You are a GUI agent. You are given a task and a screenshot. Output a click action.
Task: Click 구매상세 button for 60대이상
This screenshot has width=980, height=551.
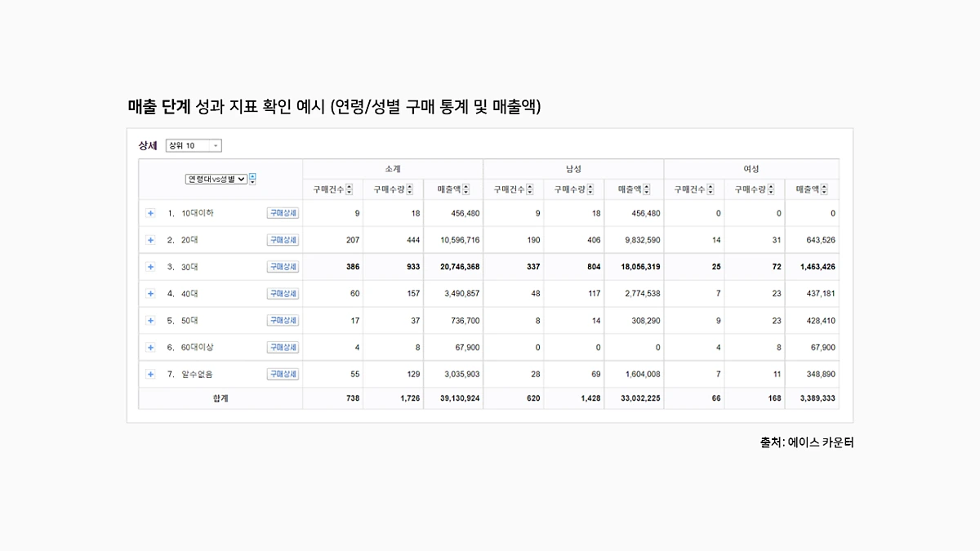(283, 348)
